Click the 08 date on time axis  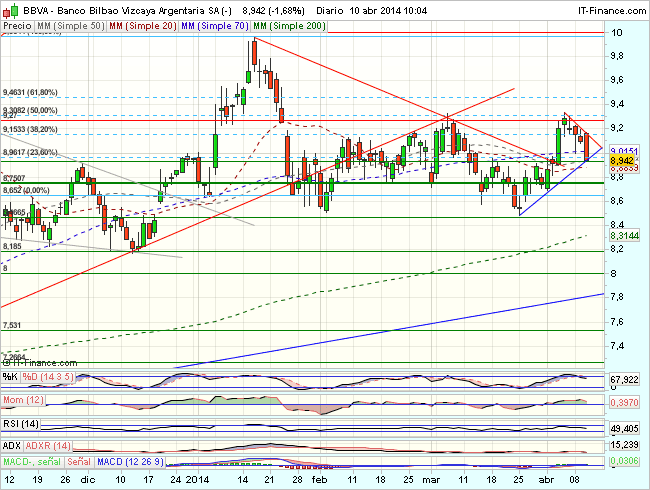pos(575,480)
